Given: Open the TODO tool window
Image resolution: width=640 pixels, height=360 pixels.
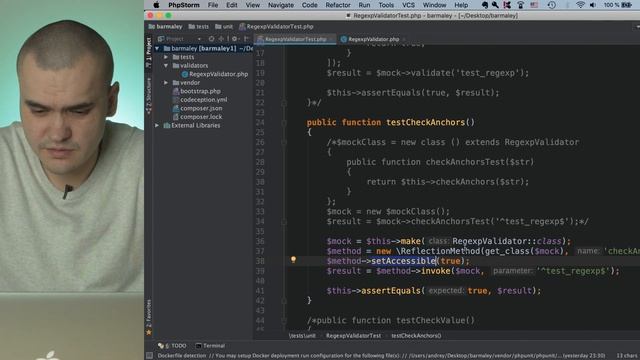Looking at the screenshot, I should [173, 346].
